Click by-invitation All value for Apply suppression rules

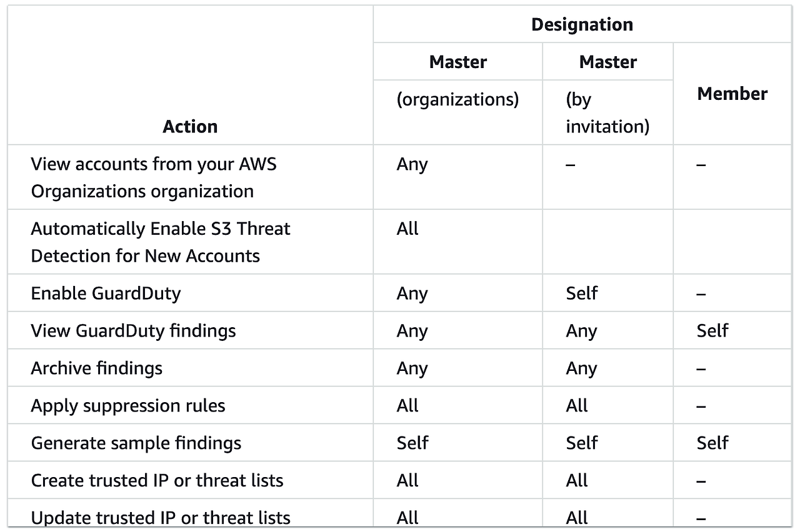click(577, 406)
